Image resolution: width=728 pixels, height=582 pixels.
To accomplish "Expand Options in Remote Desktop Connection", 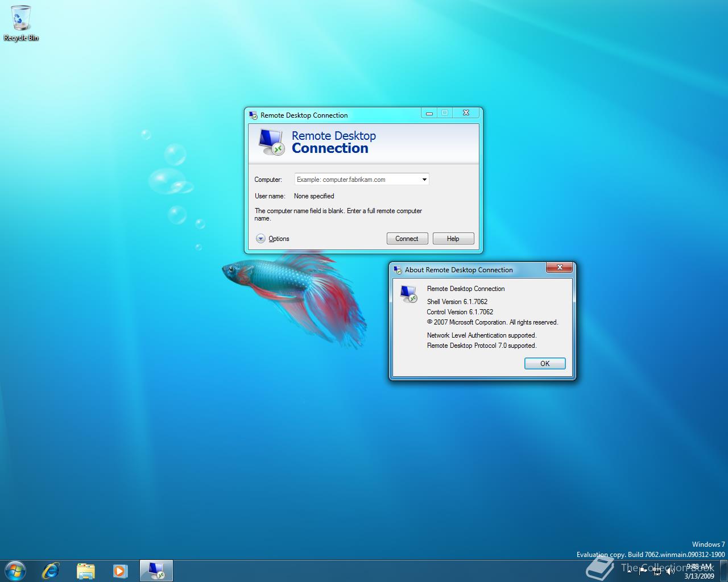I will click(273, 239).
